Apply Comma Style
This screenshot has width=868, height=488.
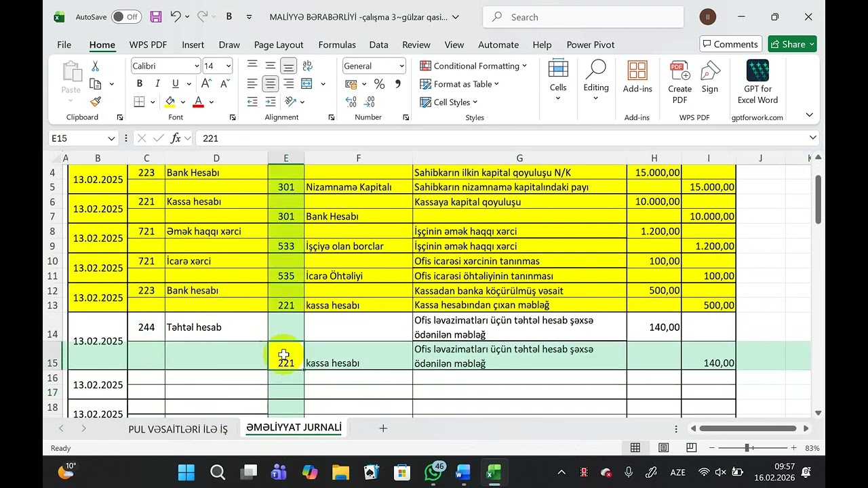coord(398,84)
